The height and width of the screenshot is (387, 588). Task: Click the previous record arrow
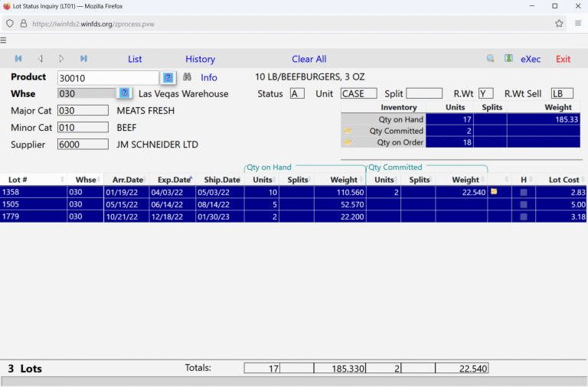[x=41, y=59]
